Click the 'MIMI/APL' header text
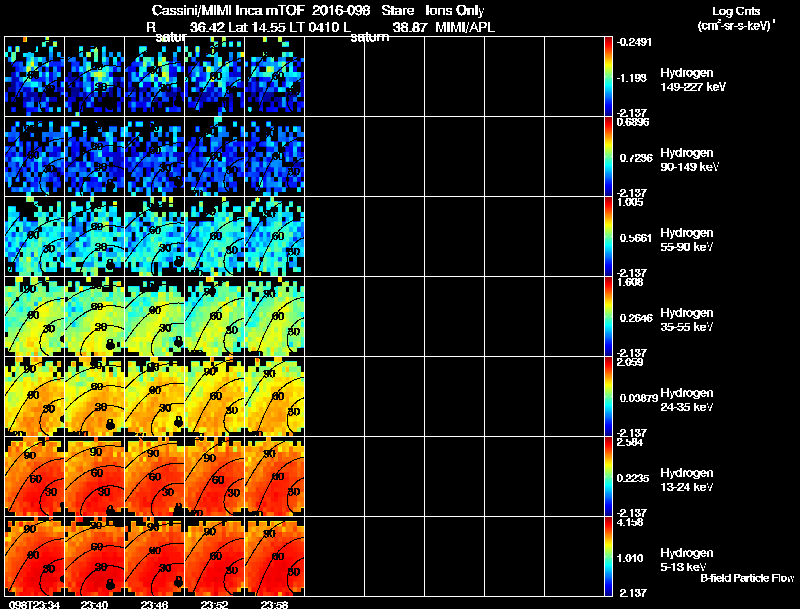800x609 pixels. tap(465, 27)
